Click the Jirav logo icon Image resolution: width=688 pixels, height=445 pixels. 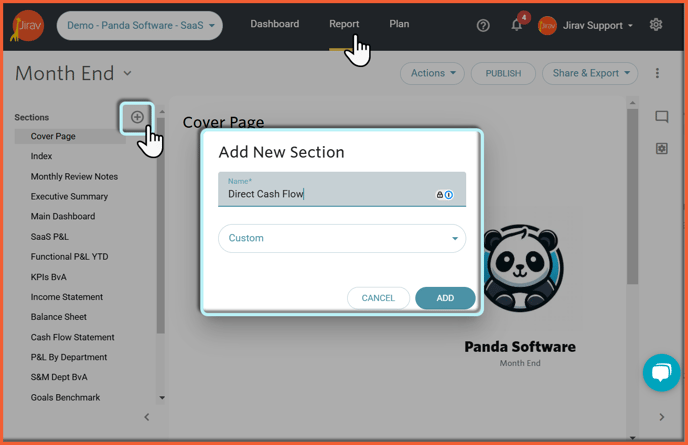27,25
